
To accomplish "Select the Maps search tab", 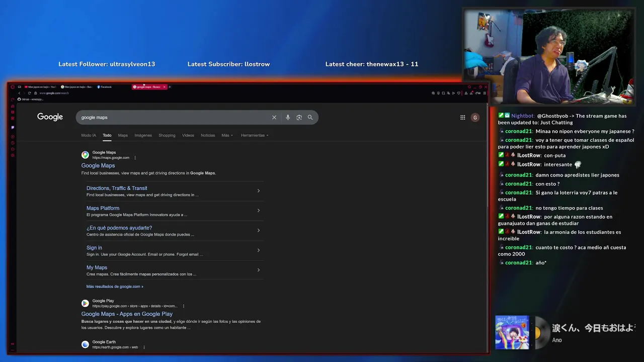I will (123, 135).
